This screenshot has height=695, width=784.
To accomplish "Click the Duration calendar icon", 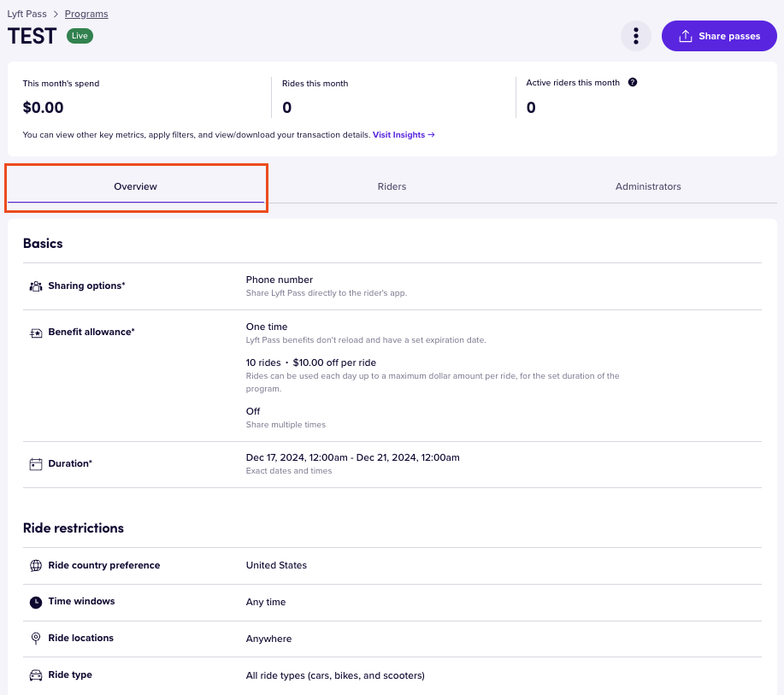I will 36,464.
